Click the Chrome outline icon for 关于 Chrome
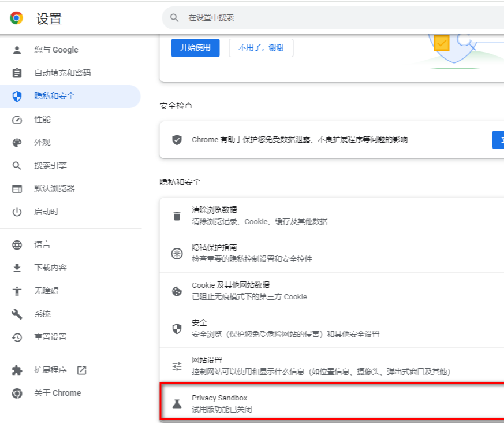Viewport: 504px width, 423px height. point(17,394)
